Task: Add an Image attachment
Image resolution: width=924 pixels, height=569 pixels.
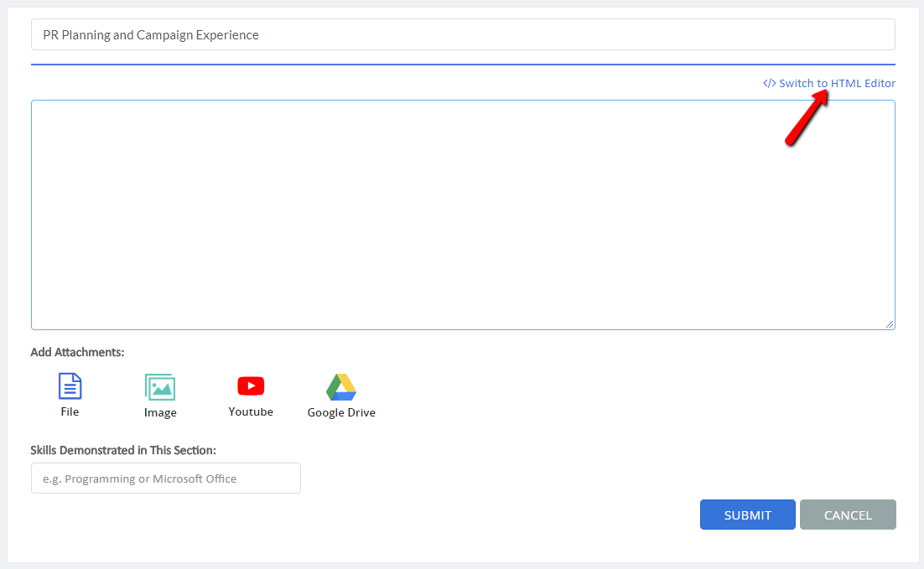Action: (159, 387)
